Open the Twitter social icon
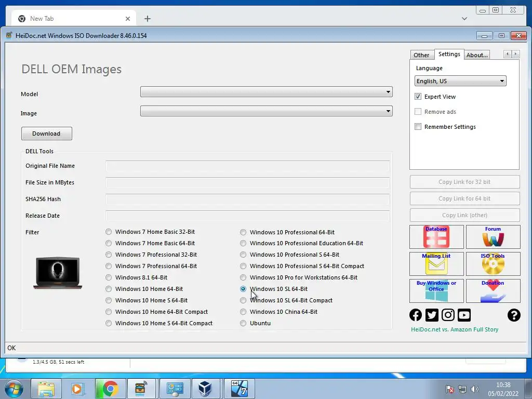Viewport: 532px width, 399px height. 432,315
